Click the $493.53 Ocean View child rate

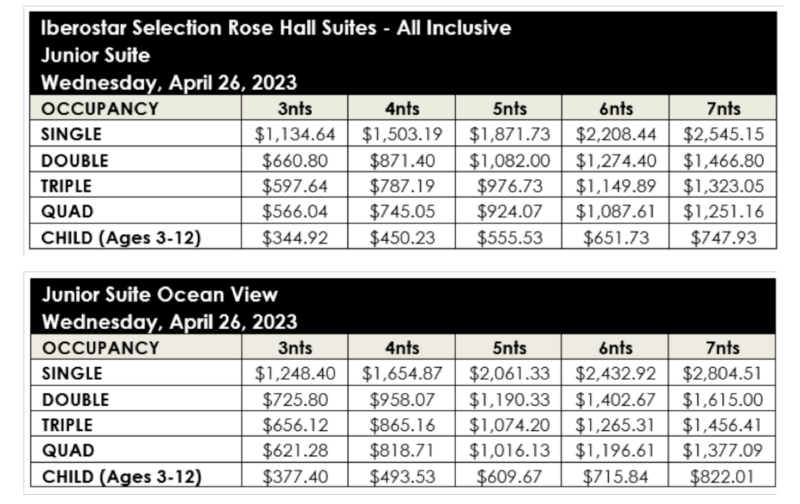pos(400,477)
